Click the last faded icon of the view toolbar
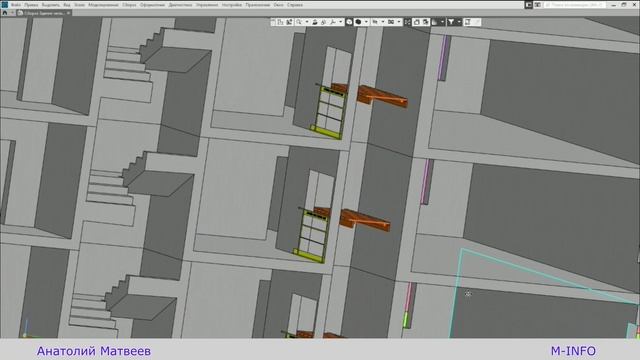This screenshot has width=640, height=360. point(478,22)
